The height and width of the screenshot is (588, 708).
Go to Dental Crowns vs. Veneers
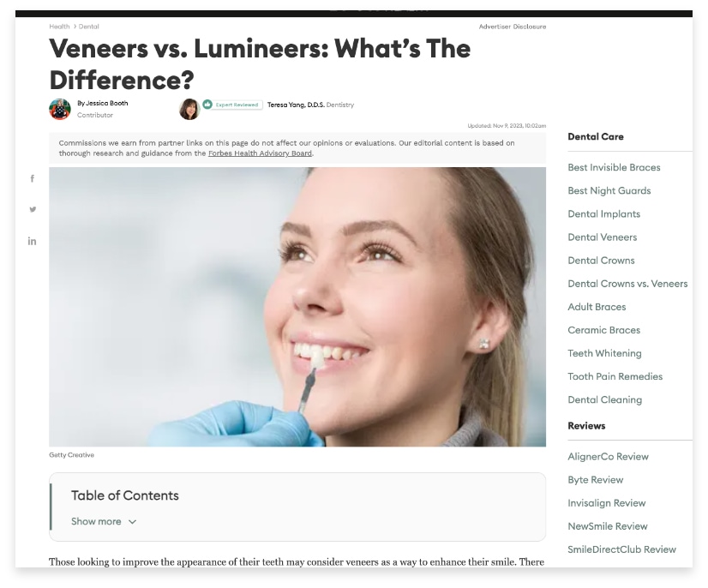(627, 284)
